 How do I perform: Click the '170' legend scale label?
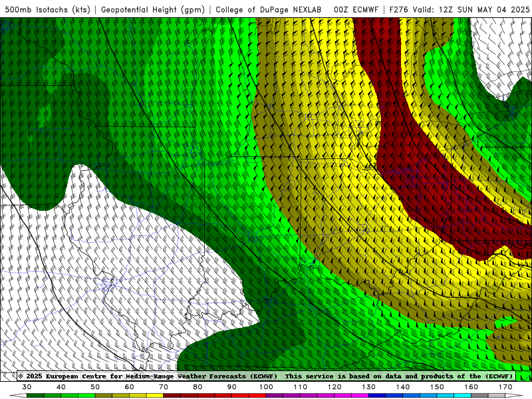(x=505, y=387)
